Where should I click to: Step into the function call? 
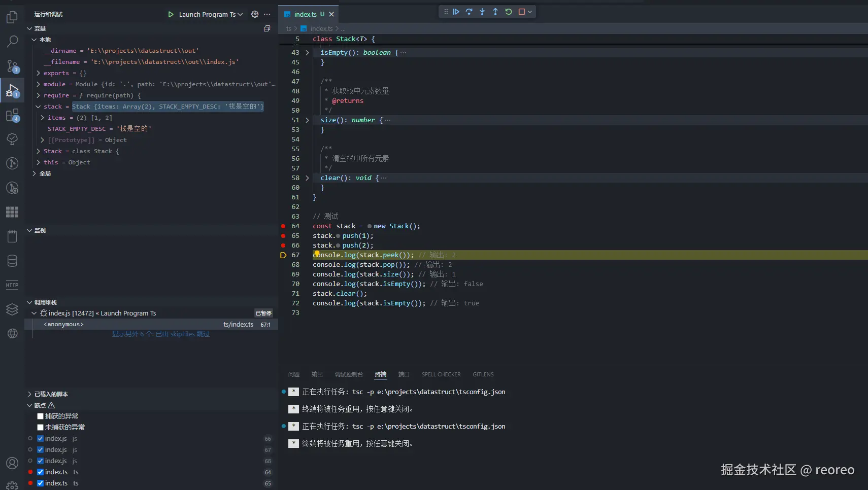click(482, 12)
